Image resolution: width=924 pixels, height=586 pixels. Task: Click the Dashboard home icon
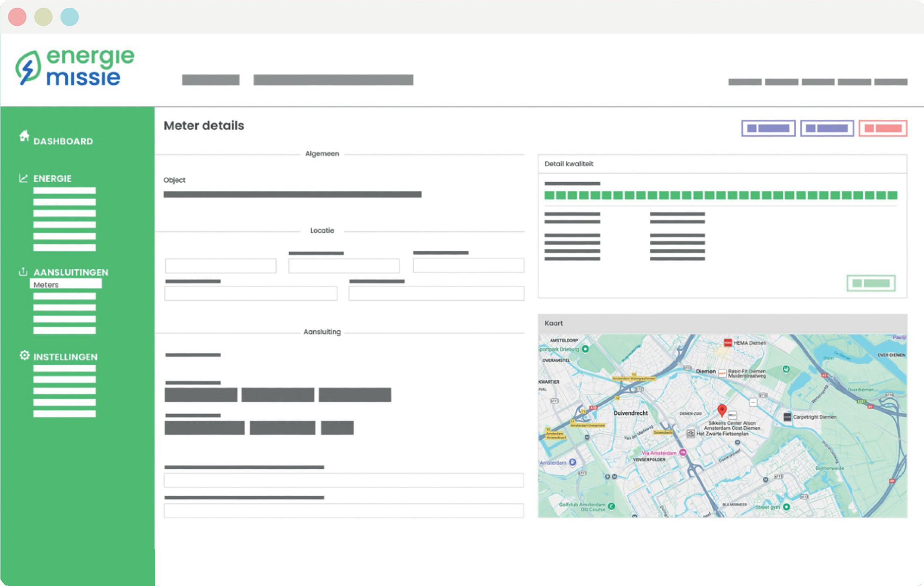click(24, 136)
